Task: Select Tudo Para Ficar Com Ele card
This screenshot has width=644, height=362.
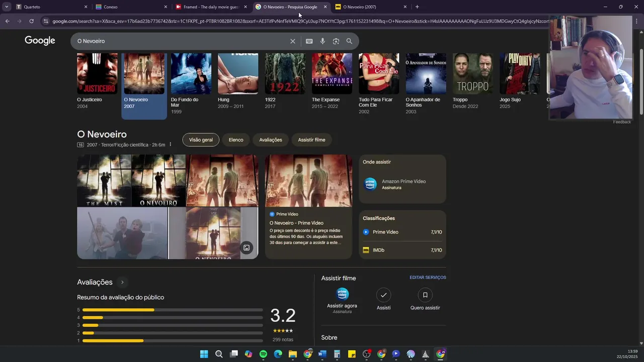Action: 379,83
